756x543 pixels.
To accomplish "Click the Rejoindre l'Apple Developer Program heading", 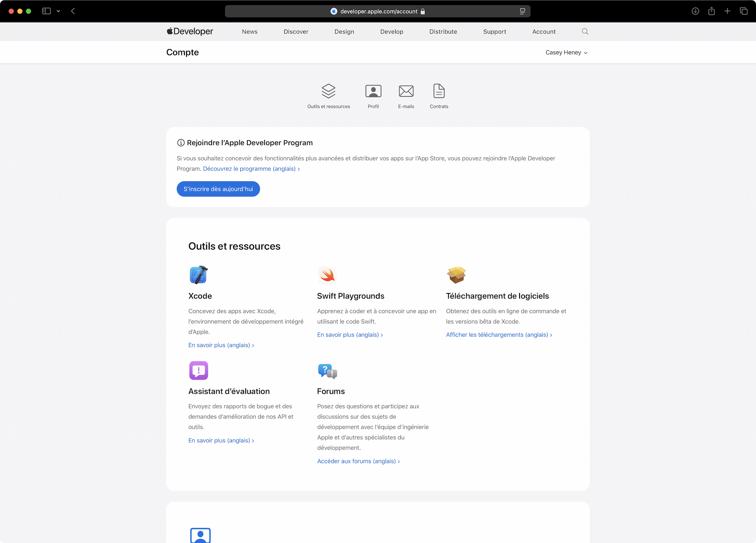I will click(x=250, y=143).
